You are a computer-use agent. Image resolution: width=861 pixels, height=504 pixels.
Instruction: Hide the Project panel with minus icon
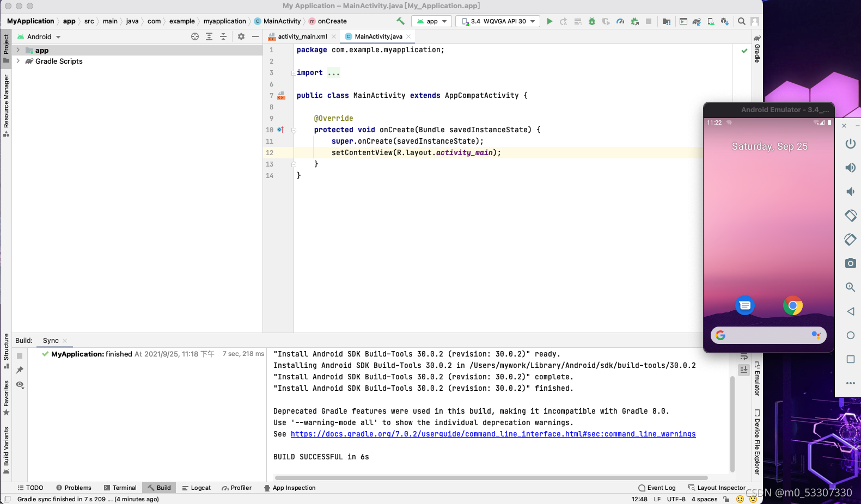(255, 36)
